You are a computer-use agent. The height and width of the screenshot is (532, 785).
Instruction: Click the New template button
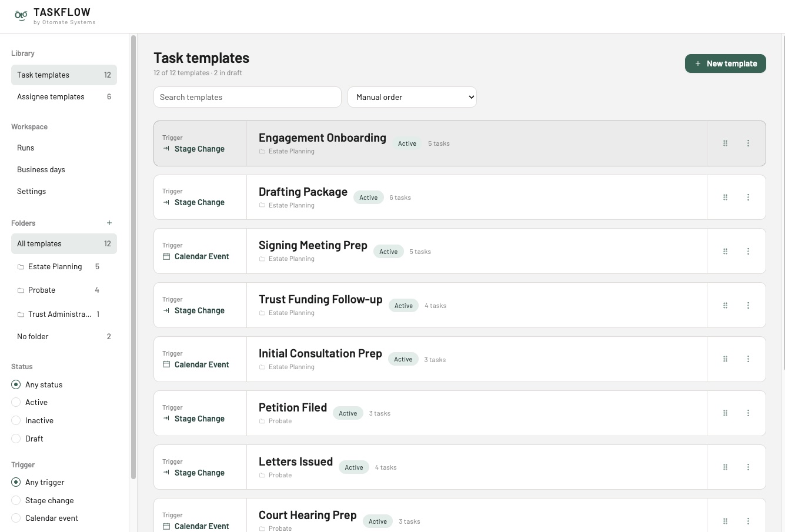[725, 63]
